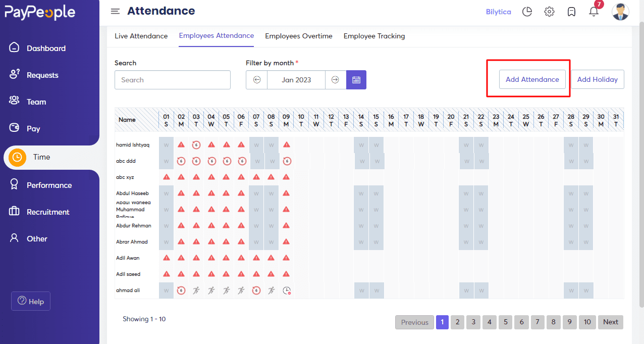
Task: Go to page 5 of results
Action: pyautogui.click(x=505, y=322)
